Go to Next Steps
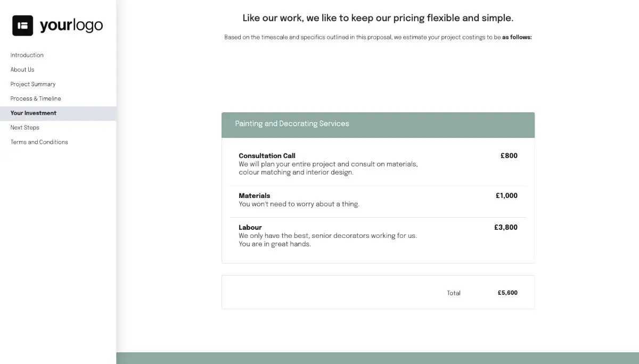Image resolution: width=639 pixels, height=364 pixels. (x=25, y=127)
